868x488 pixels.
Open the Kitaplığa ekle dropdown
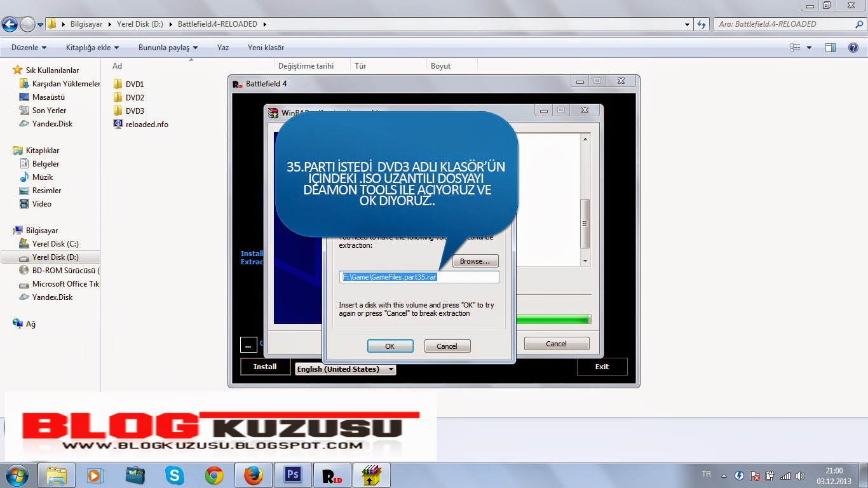[x=92, y=48]
